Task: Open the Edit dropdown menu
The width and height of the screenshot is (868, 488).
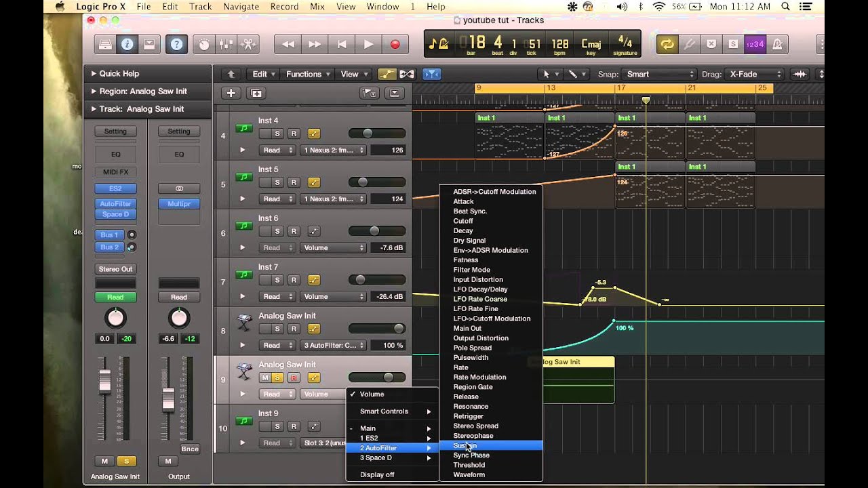Action: (263, 75)
